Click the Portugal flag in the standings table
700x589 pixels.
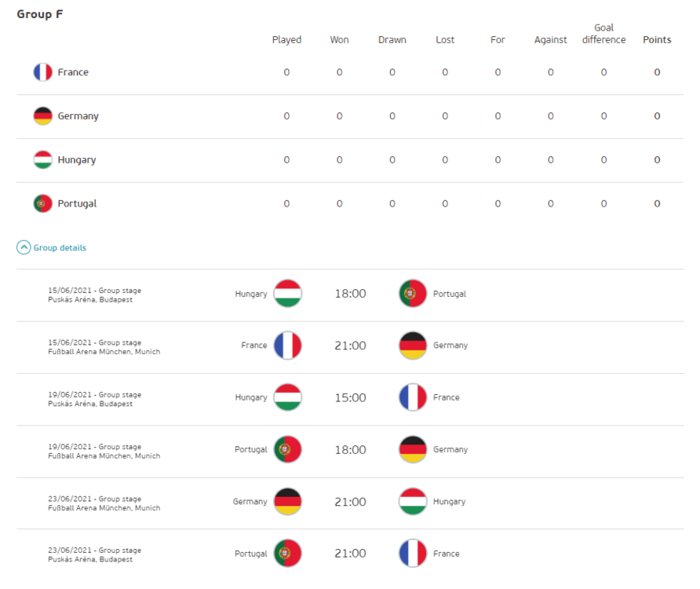click(x=42, y=204)
